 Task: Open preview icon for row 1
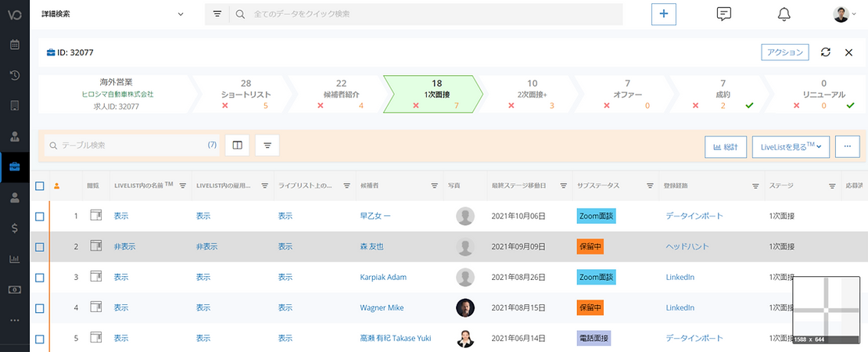coord(96,215)
